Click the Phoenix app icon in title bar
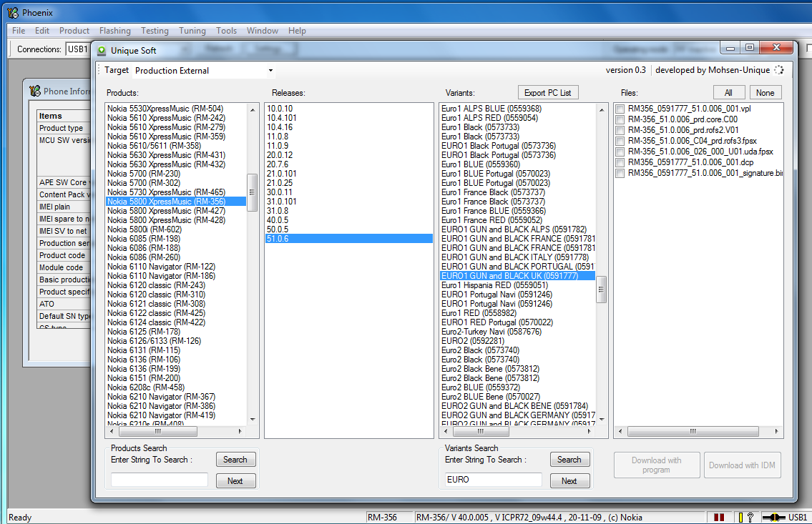 click(12, 12)
